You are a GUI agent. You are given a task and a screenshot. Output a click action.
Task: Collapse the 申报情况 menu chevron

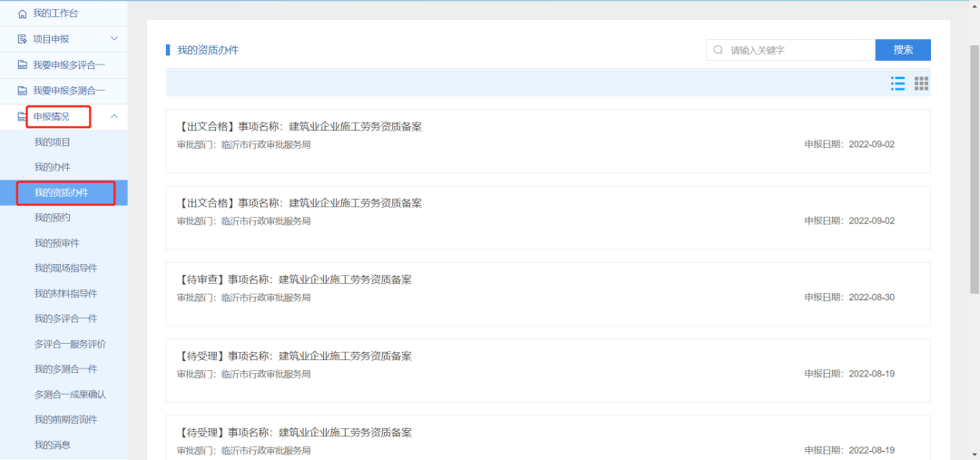coord(114,116)
